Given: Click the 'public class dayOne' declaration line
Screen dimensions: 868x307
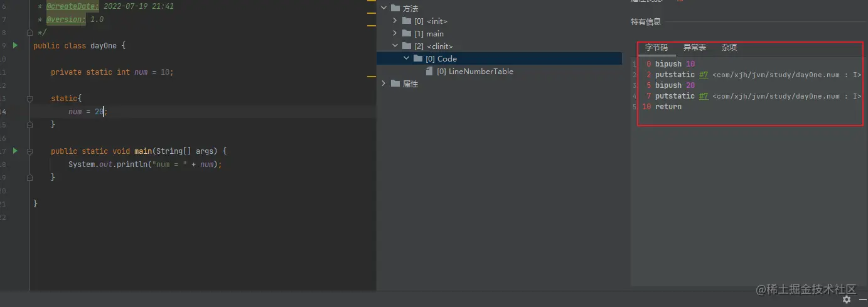Looking at the screenshot, I should [80, 46].
